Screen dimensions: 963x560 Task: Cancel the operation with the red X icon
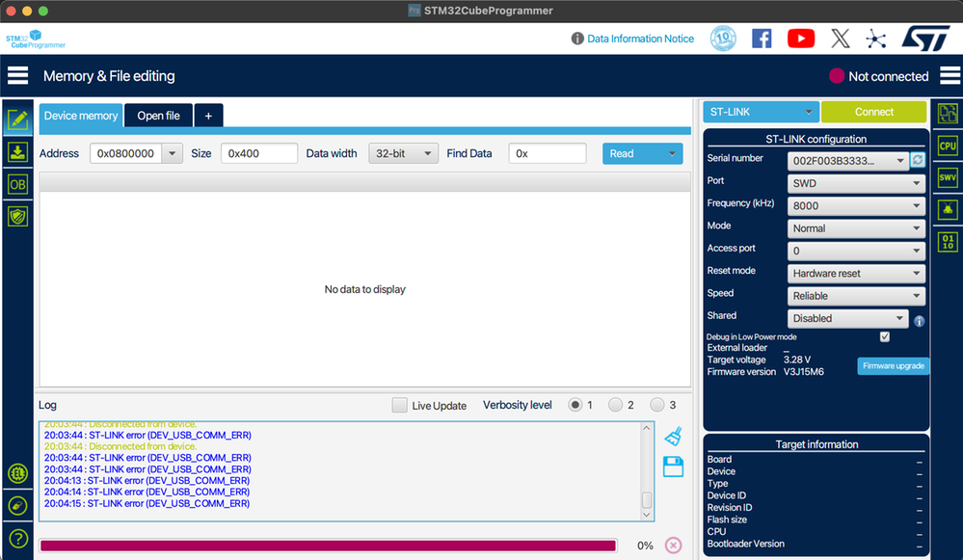coord(673,546)
